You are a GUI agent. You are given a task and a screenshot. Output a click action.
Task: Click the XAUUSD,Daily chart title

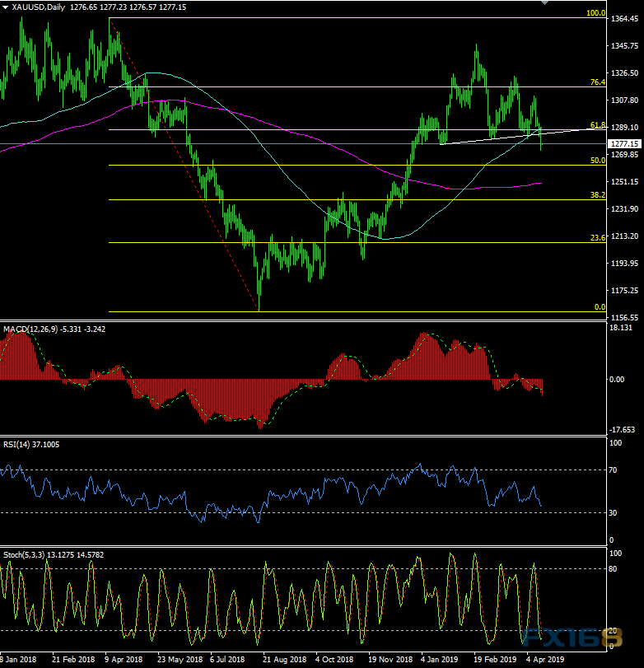pos(40,7)
